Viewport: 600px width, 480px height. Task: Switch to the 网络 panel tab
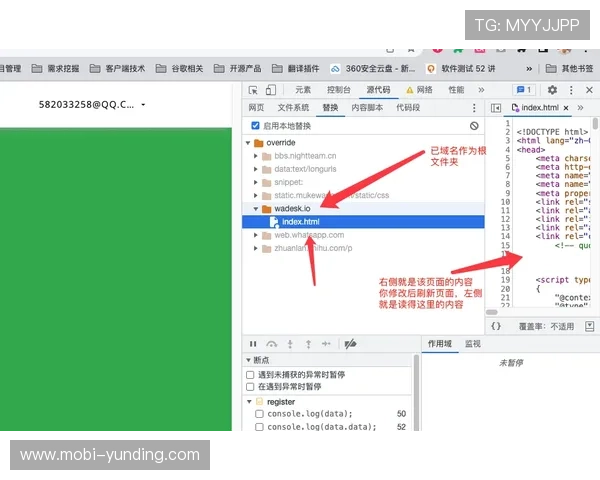coord(419,90)
